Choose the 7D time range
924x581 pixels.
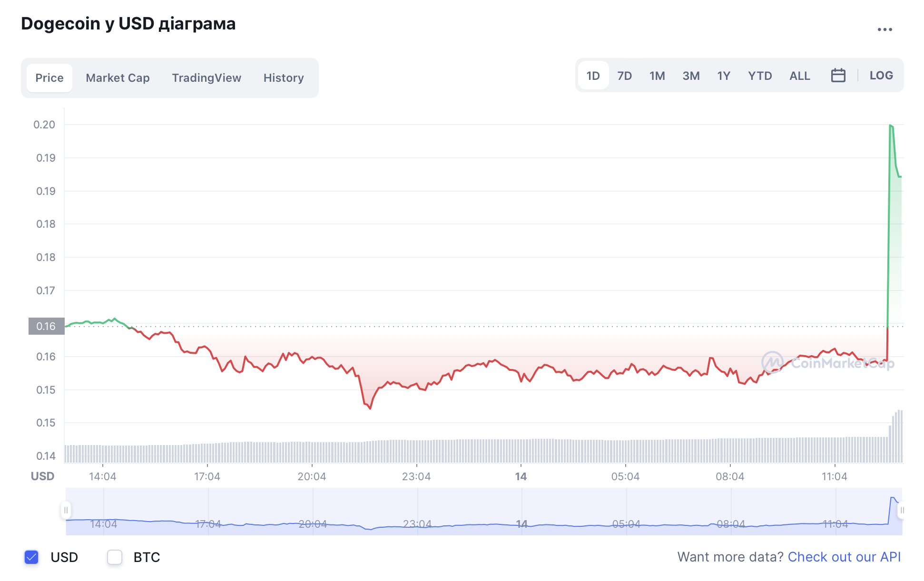point(624,76)
